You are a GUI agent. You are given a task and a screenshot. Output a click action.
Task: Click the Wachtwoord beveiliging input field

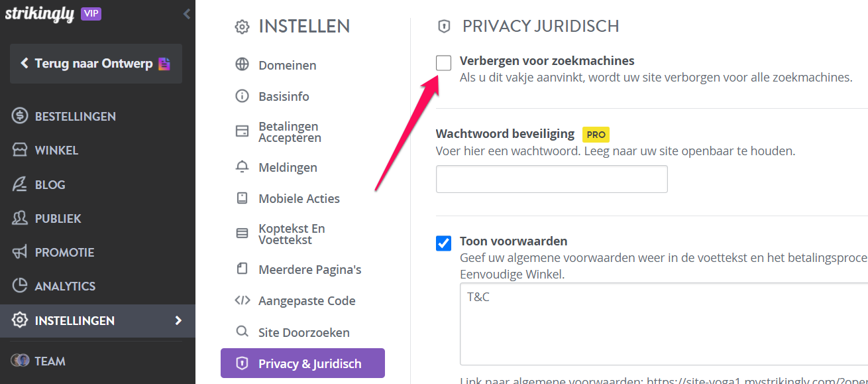pos(552,179)
